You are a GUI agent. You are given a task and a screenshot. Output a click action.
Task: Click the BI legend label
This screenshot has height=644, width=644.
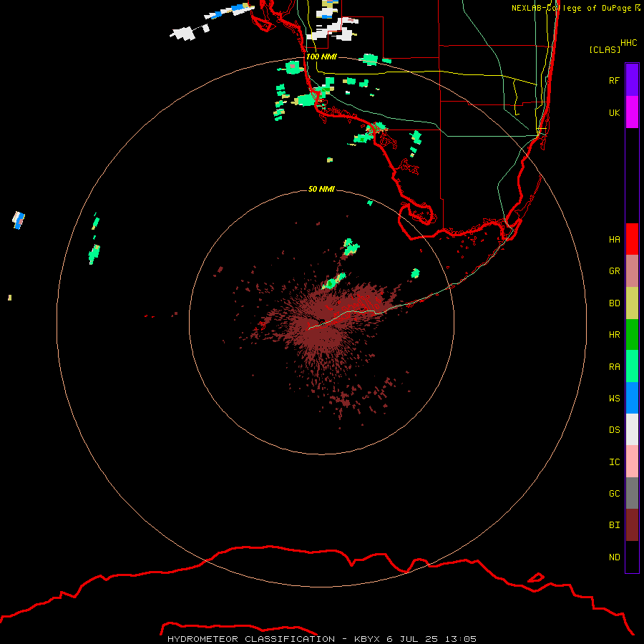pos(615,525)
